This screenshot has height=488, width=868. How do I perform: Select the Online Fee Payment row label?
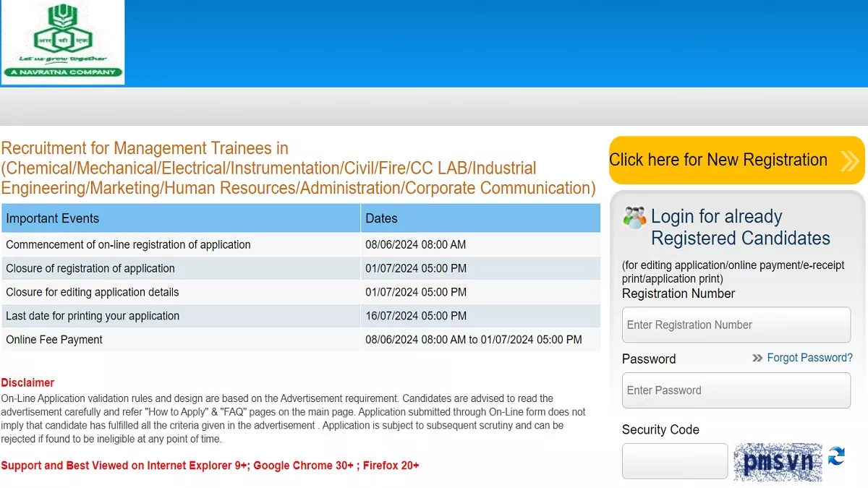coord(54,340)
